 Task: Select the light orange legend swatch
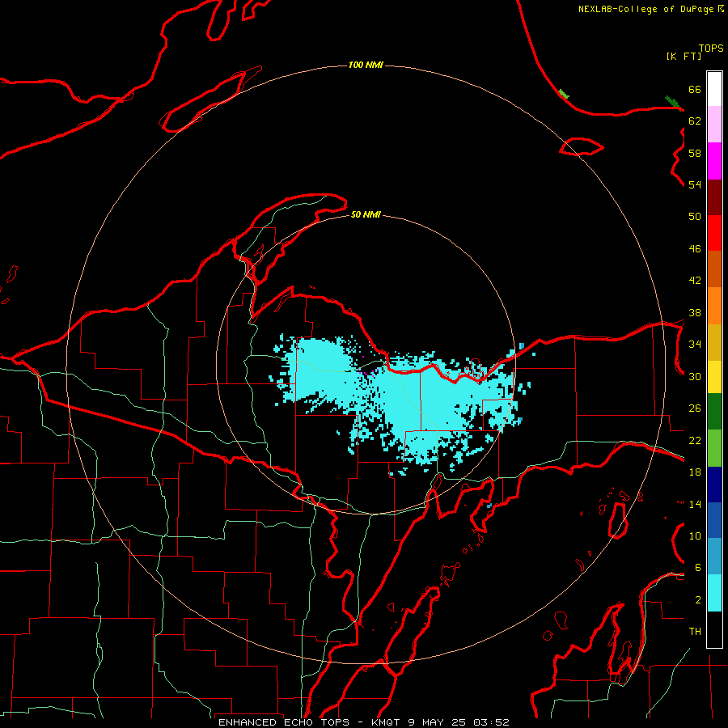point(714,306)
